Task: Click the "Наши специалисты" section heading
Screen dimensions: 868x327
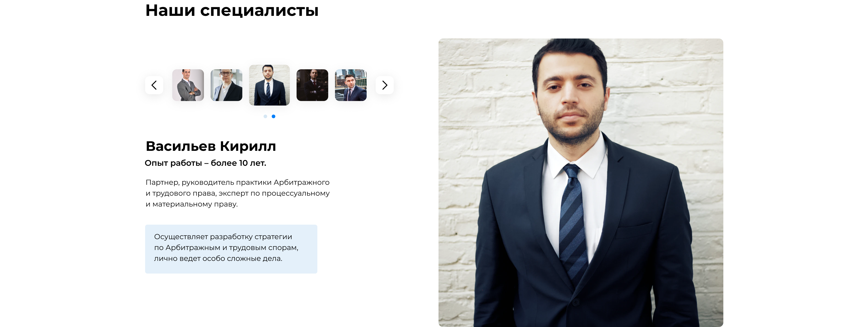Action: click(232, 10)
